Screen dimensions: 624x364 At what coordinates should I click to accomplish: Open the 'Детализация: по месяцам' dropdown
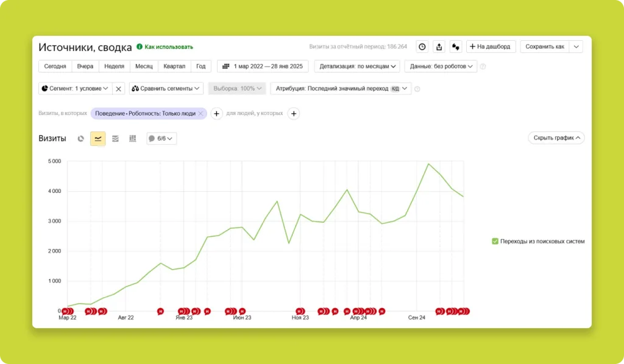click(x=357, y=66)
